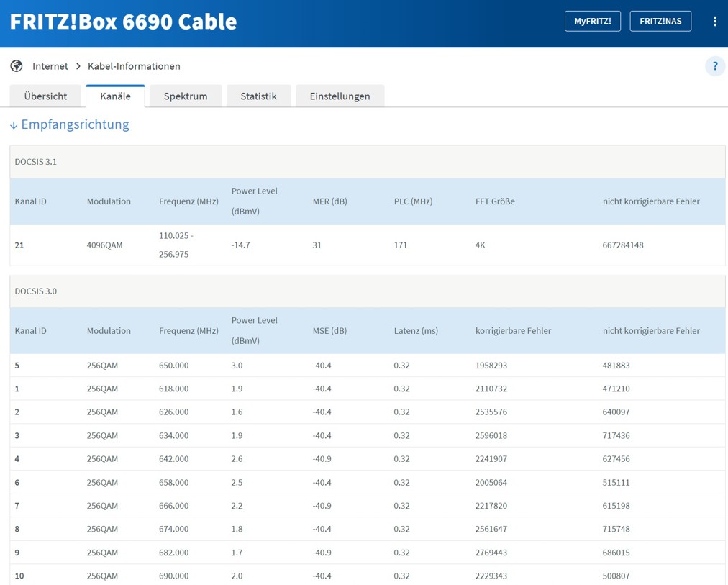Click the korrigierbare Fehler column header
Viewport: 728px width, 585px height.
pos(513,331)
